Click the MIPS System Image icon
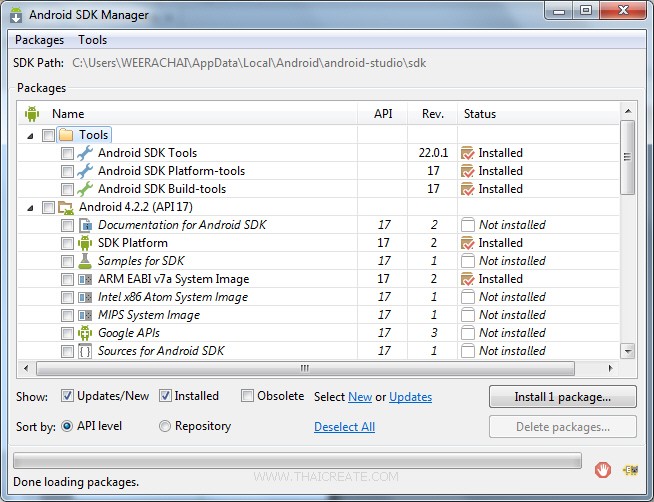Screen dimensions: 654x502 coord(85,315)
